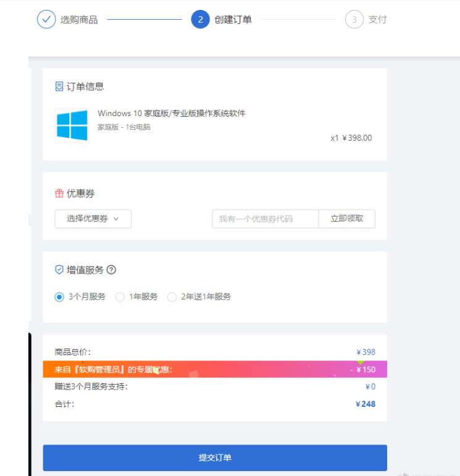
Task: Click the 合计: label
Action: (64, 404)
